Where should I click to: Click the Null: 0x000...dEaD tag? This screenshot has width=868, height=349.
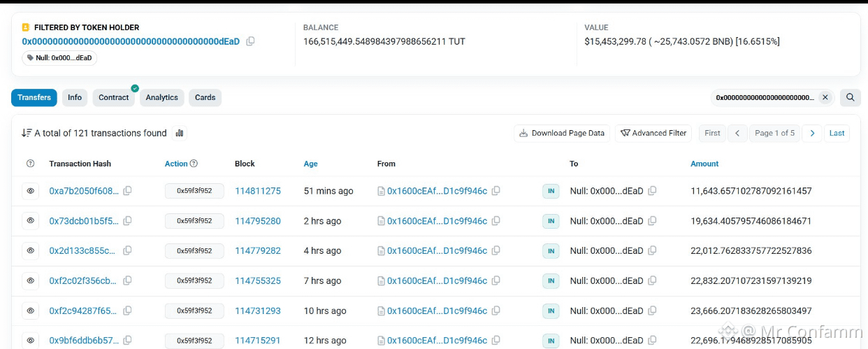59,58
